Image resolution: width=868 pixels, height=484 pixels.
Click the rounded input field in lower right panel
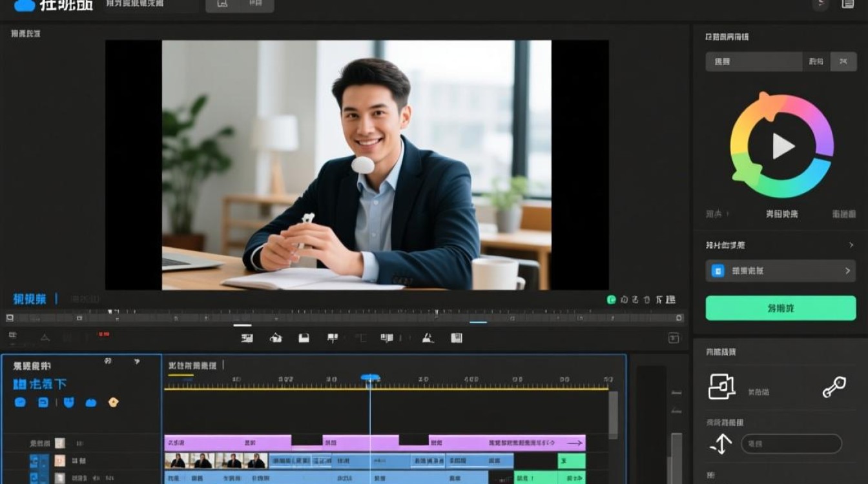click(x=791, y=444)
